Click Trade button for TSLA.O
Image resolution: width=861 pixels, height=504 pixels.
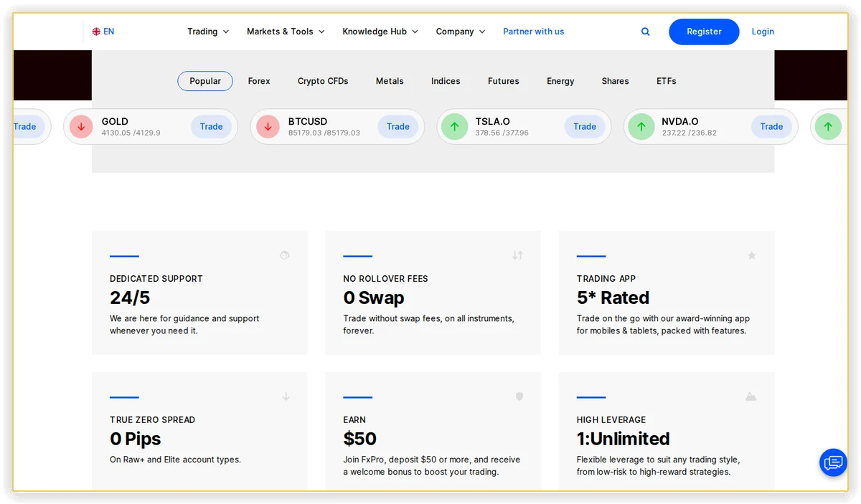click(585, 127)
